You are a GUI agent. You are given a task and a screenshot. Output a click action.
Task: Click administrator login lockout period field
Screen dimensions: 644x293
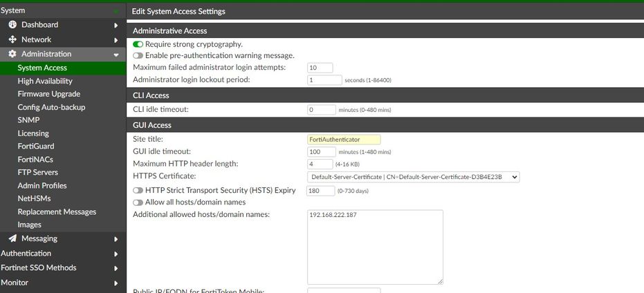click(324, 80)
